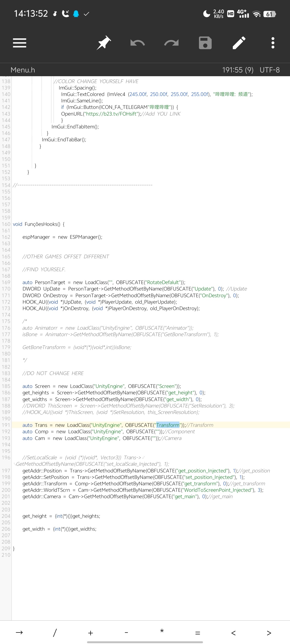Insert less-than sign from symbol bar
The image size is (290, 644).
tap(233, 633)
